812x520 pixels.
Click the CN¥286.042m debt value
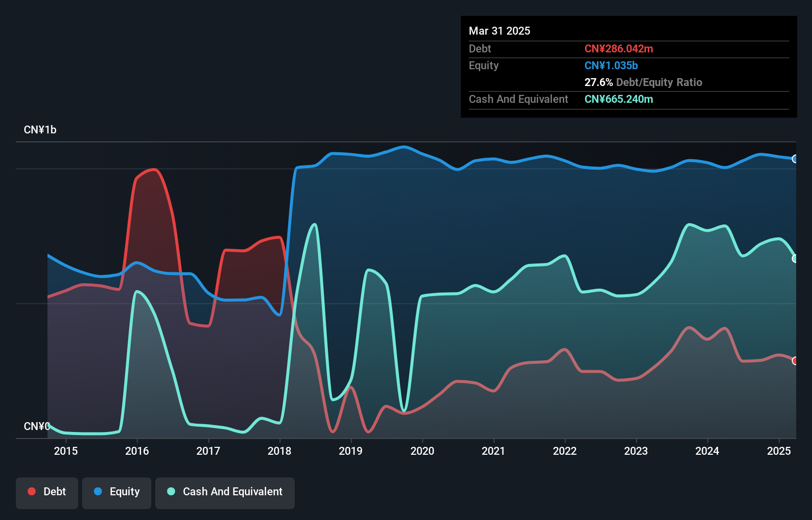pos(619,48)
